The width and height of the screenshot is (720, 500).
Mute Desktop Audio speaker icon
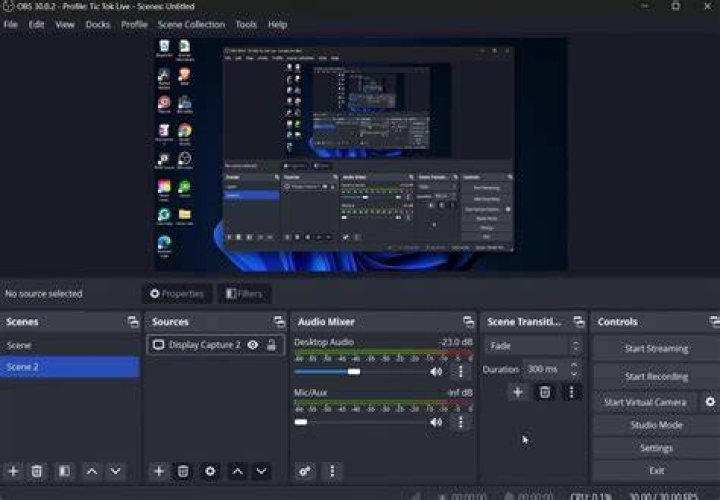click(436, 371)
